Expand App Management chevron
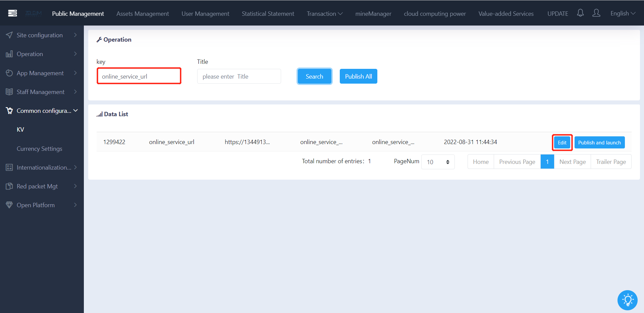Viewport: 644px width, 313px height. [x=75, y=73]
